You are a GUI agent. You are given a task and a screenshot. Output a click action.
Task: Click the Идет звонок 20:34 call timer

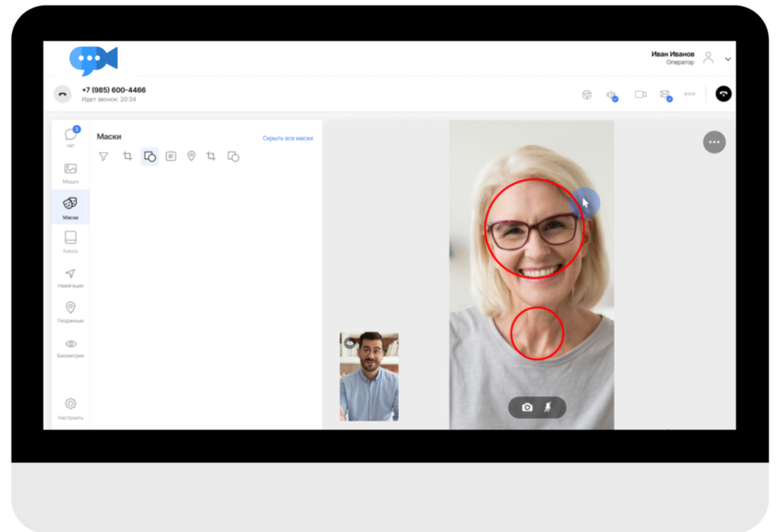pos(109,99)
